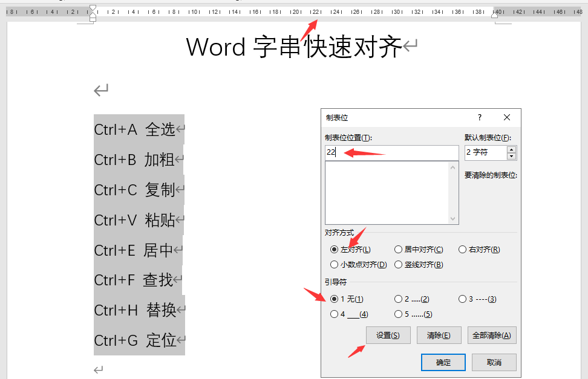The height and width of the screenshot is (379, 588).
Task: Choose leader option 3 dashed
Action: [x=477, y=299]
